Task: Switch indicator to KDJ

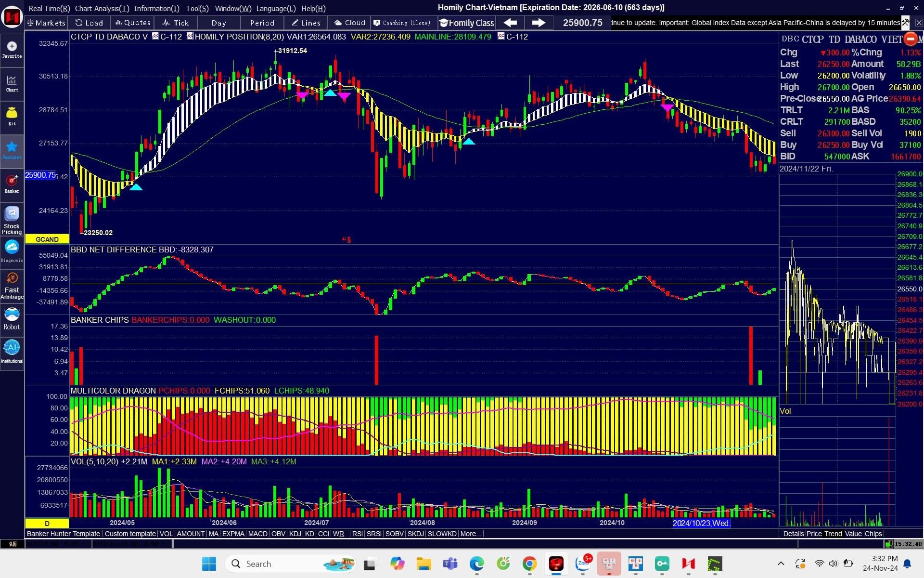Action: coord(295,534)
